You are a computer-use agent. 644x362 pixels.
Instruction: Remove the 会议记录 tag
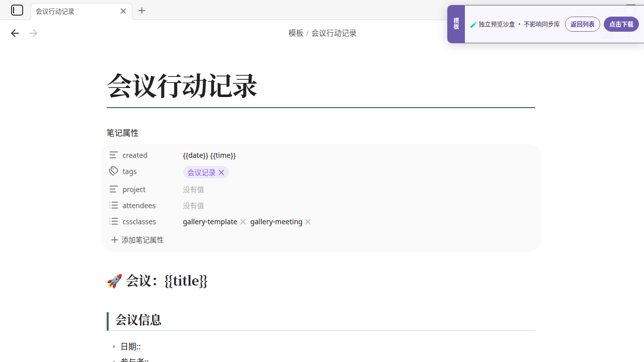221,172
